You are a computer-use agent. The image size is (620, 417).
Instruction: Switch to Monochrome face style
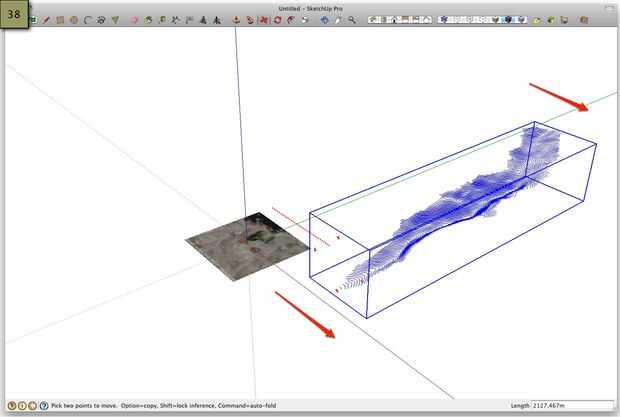point(522,19)
